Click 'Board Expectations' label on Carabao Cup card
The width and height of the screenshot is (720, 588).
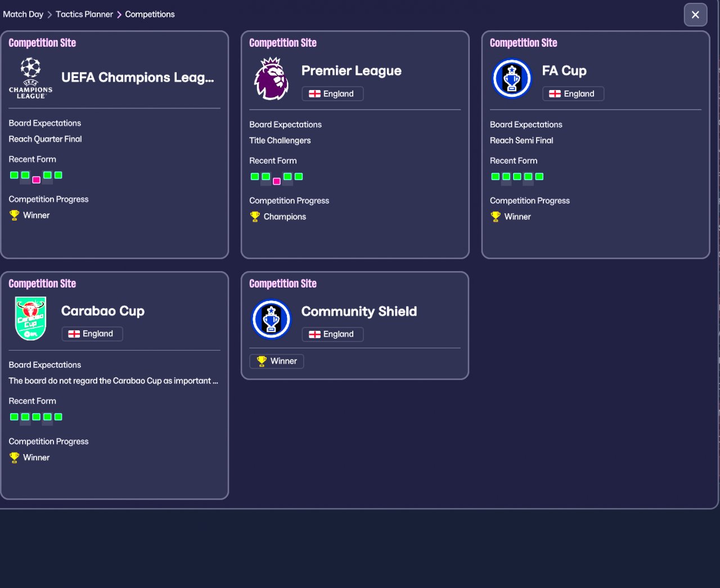(45, 365)
